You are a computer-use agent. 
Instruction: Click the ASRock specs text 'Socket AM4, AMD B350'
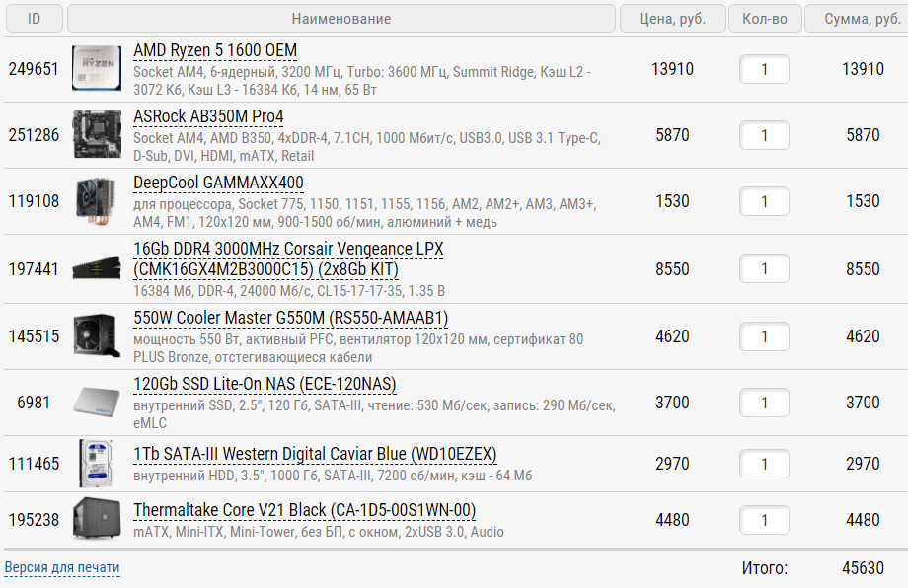(x=367, y=147)
